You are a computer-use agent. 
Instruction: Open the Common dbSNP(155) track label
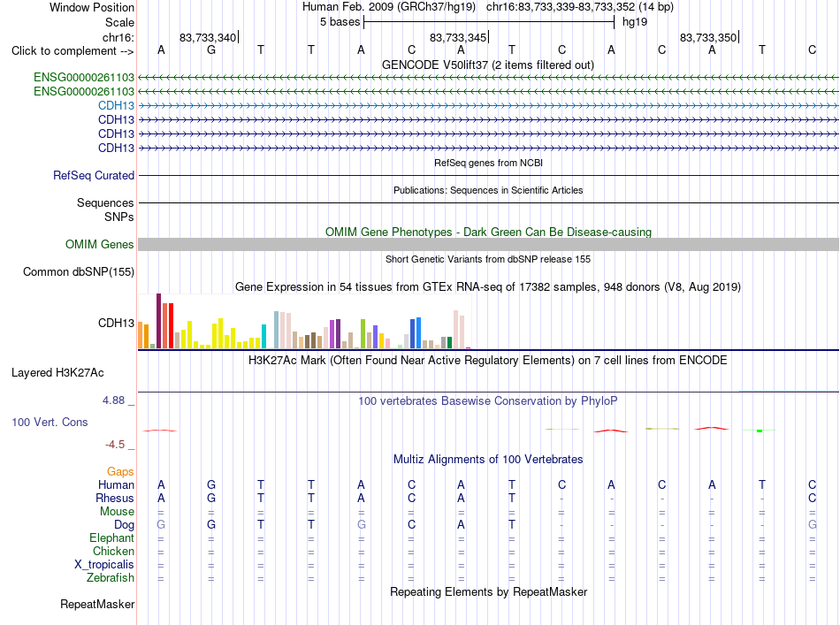(x=78, y=271)
